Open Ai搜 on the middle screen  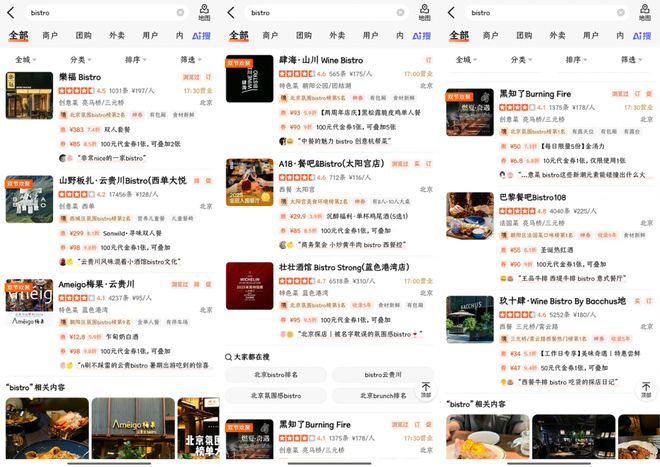pyautogui.click(x=421, y=36)
